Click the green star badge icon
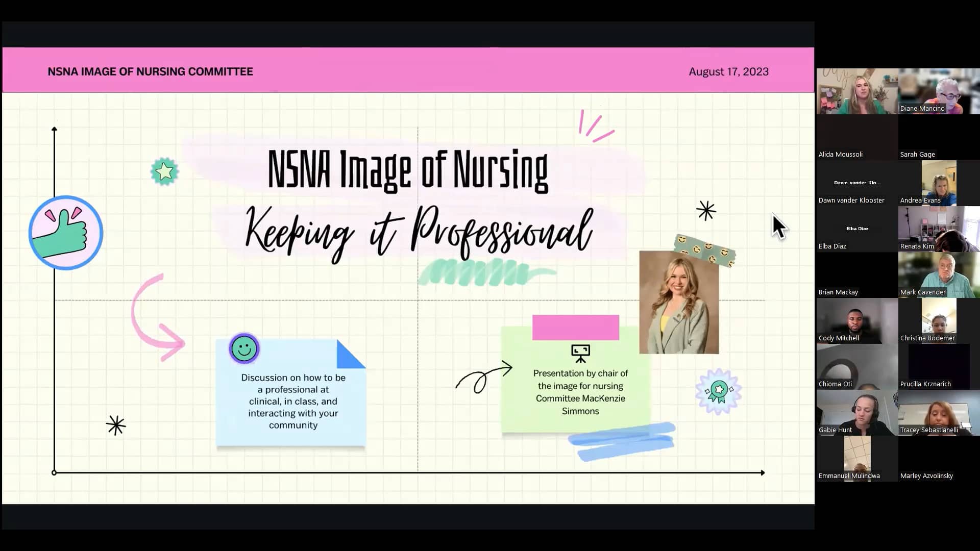This screenshot has width=980, height=551. pos(164,171)
